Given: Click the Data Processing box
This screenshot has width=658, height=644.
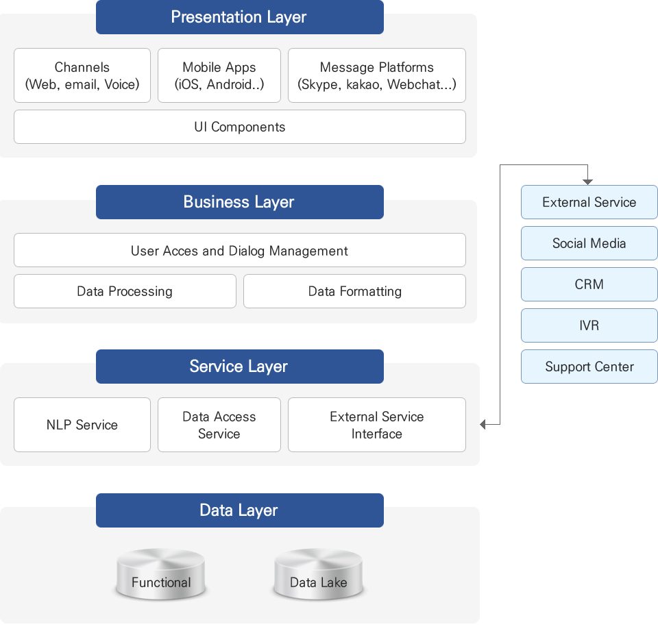Looking at the screenshot, I should coord(125,291).
